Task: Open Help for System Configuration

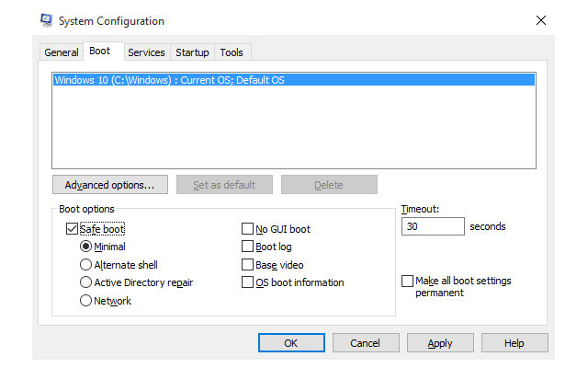Action: click(514, 343)
